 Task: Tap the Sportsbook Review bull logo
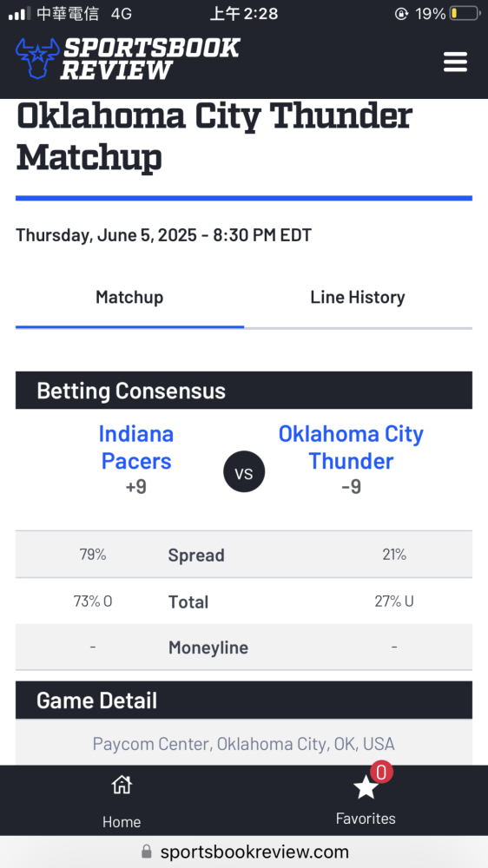pos(37,58)
